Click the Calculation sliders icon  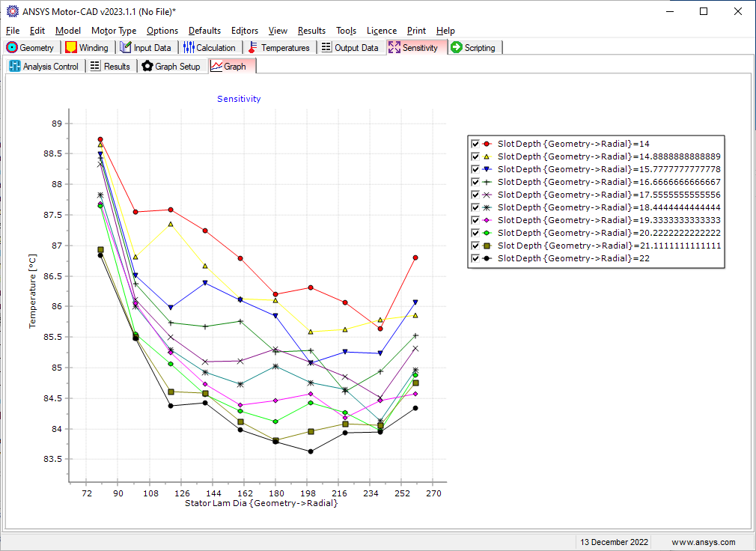[189, 47]
